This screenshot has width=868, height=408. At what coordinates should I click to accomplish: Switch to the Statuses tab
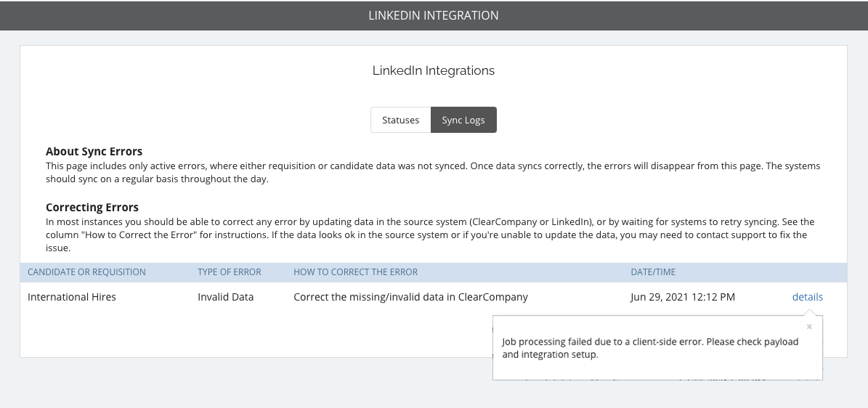tap(401, 120)
